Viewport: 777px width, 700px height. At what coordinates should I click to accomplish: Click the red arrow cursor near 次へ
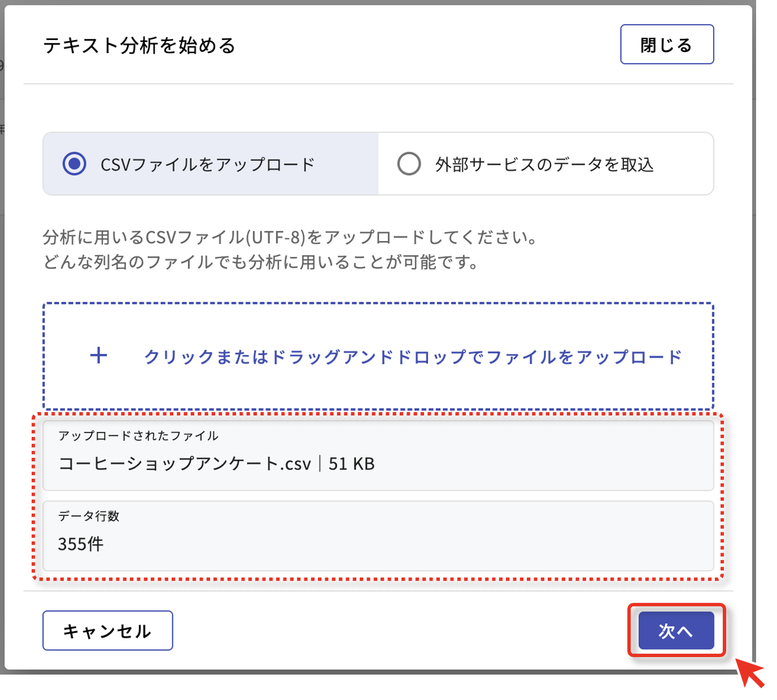[748, 675]
